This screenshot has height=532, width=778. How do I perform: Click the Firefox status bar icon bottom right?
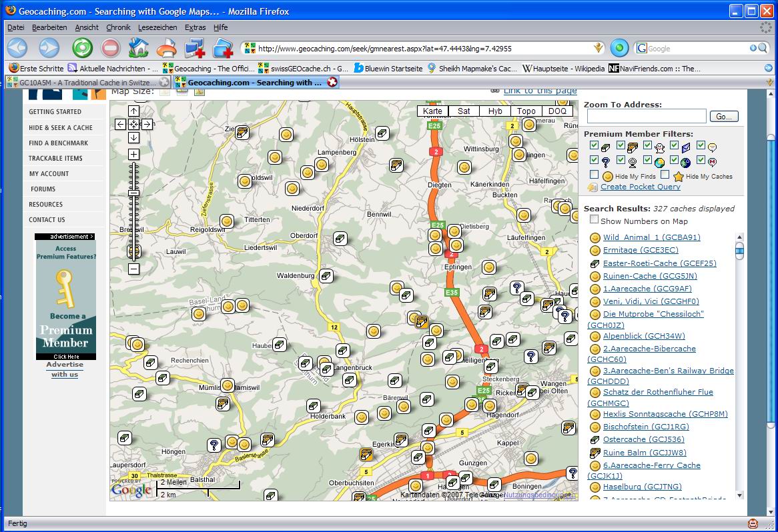[x=753, y=523]
